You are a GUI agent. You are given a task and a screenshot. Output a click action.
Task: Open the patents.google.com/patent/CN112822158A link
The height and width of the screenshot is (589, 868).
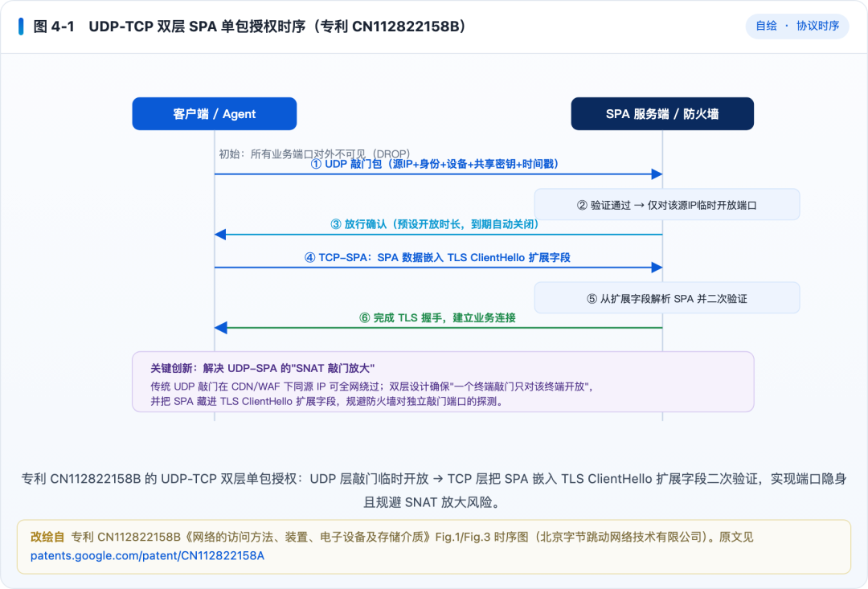pyautogui.click(x=147, y=556)
